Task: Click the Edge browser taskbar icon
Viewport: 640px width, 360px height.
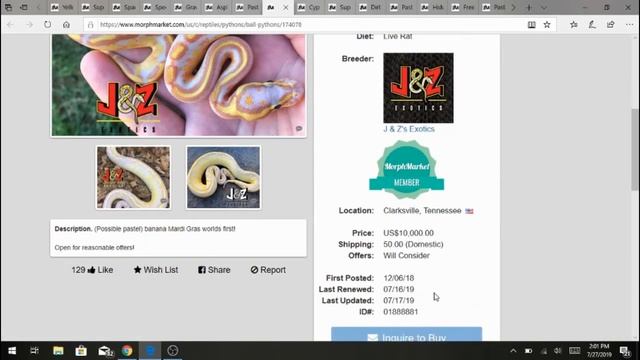Action: pos(150,351)
